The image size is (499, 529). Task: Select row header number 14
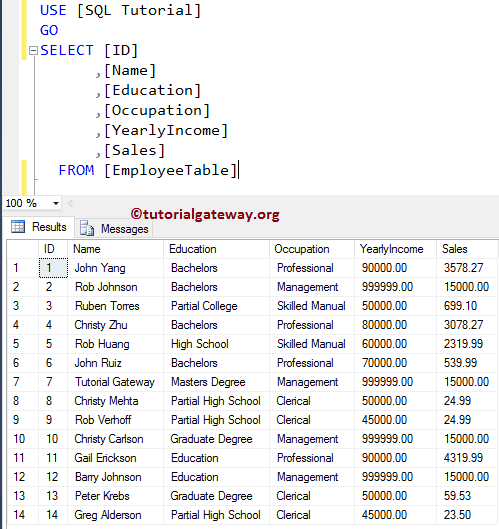23,515
